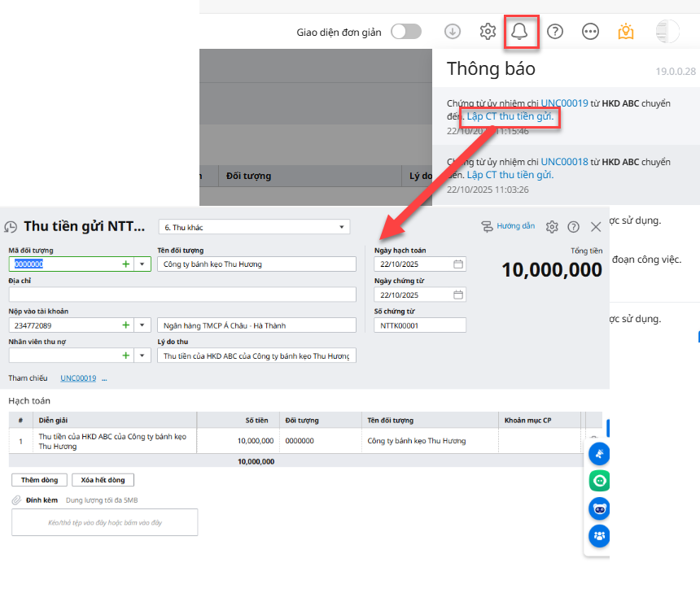Screen dimensions: 700x589
Task: Open the UNC00019 reference link beside Tham chiếu
Action: coord(78,378)
